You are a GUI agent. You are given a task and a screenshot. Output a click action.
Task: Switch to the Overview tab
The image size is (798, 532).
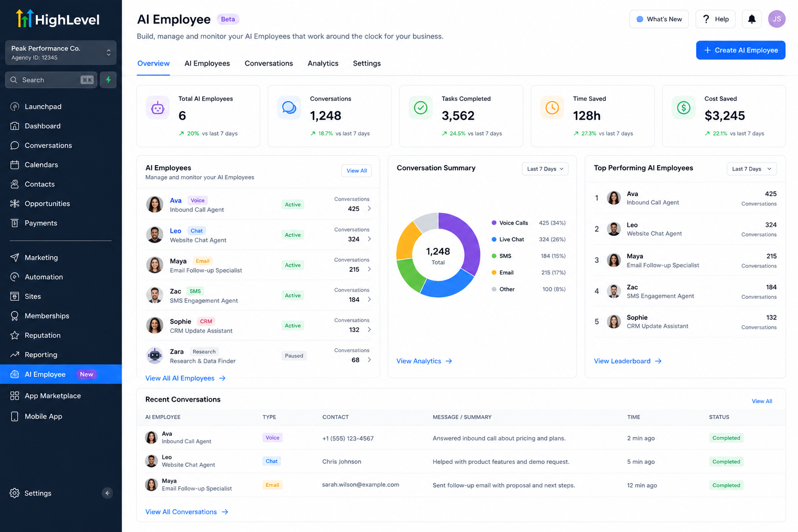tap(153, 63)
